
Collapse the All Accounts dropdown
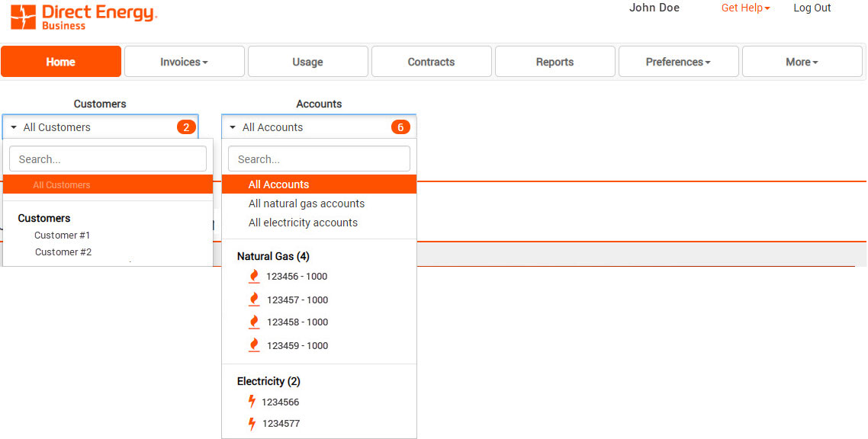[x=319, y=127]
